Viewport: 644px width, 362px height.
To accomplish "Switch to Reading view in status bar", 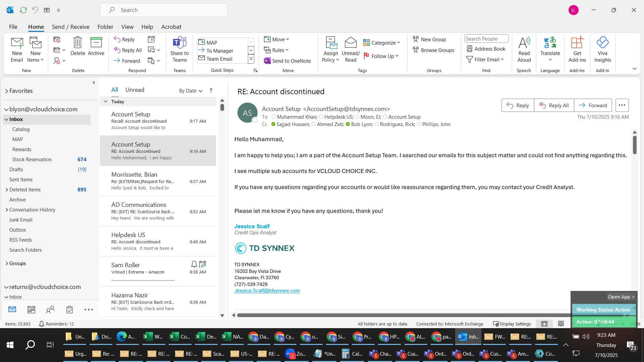I will [x=561, y=324].
